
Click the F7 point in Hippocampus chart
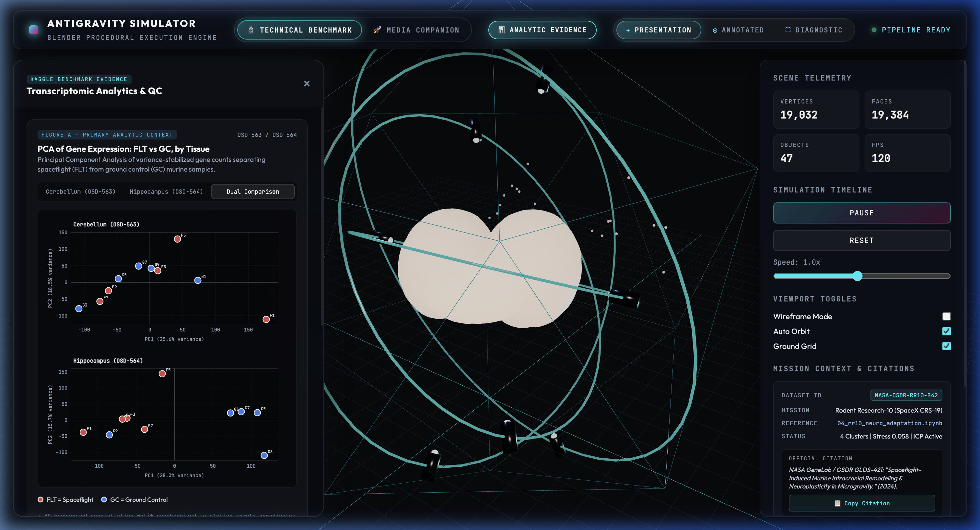tap(145, 429)
